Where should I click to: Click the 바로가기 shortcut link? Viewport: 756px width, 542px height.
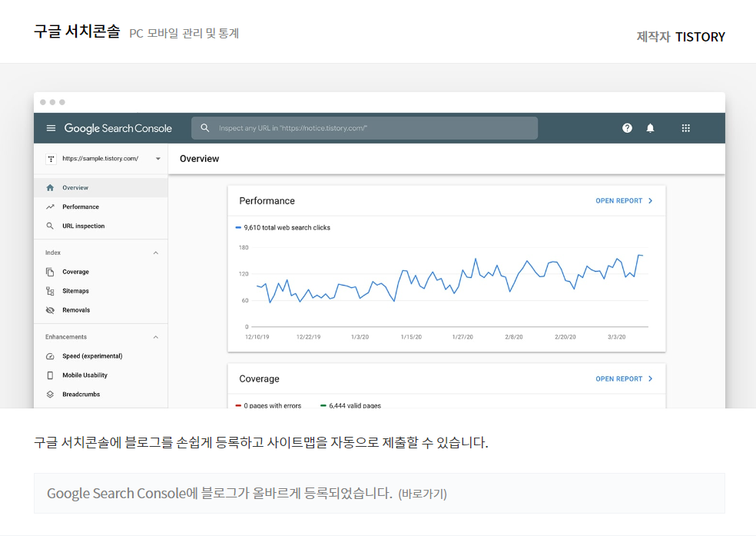[423, 494]
